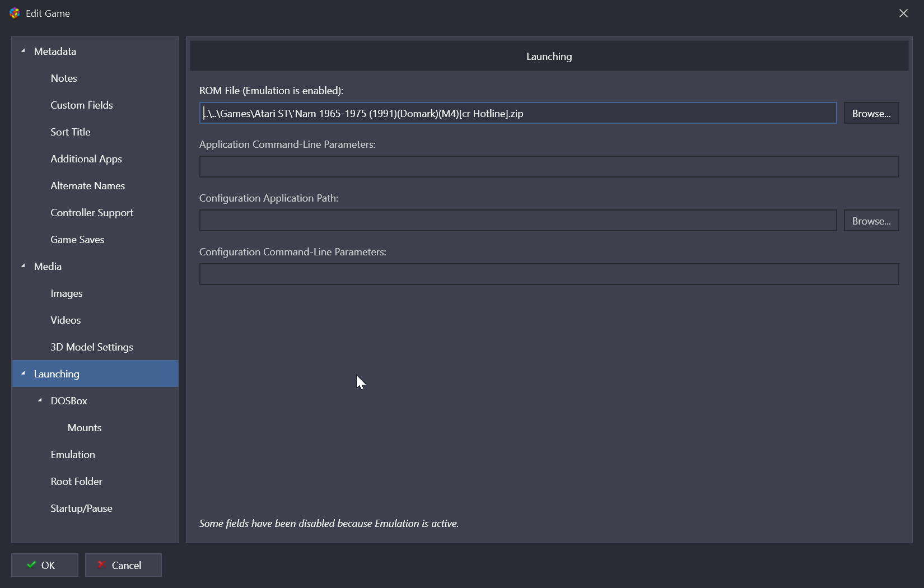924x588 pixels.
Task: Select Mounts under DOSBox
Action: pyautogui.click(x=85, y=428)
